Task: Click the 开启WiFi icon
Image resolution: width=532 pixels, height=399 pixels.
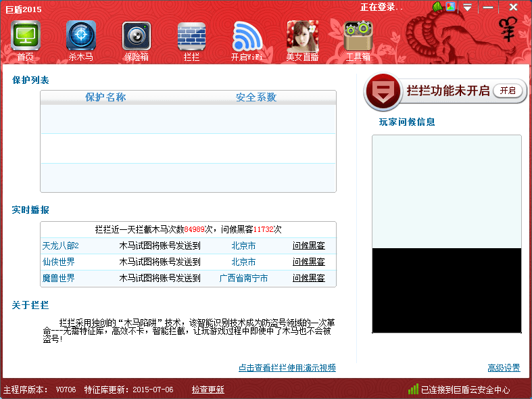Action: click(x=247, y=40)
